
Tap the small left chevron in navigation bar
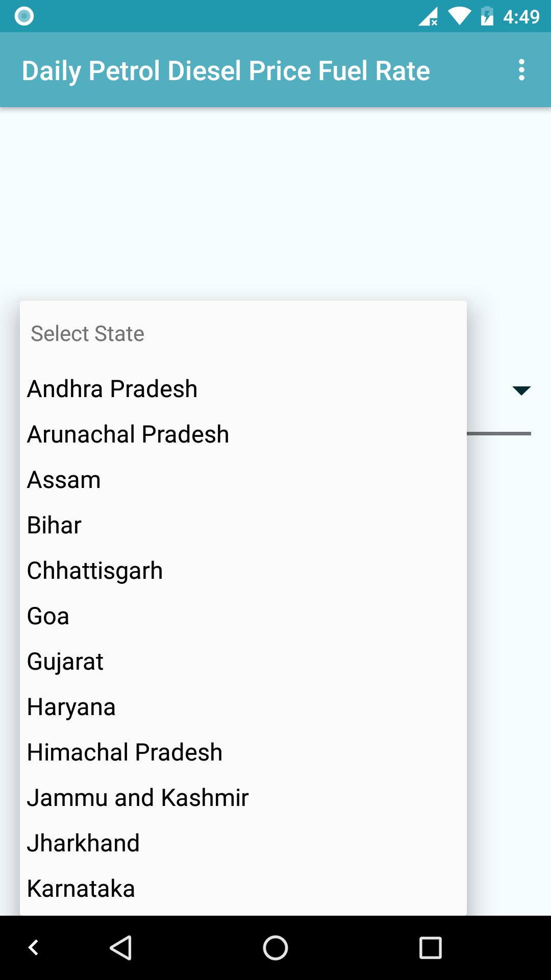click(x=34, y=948)
